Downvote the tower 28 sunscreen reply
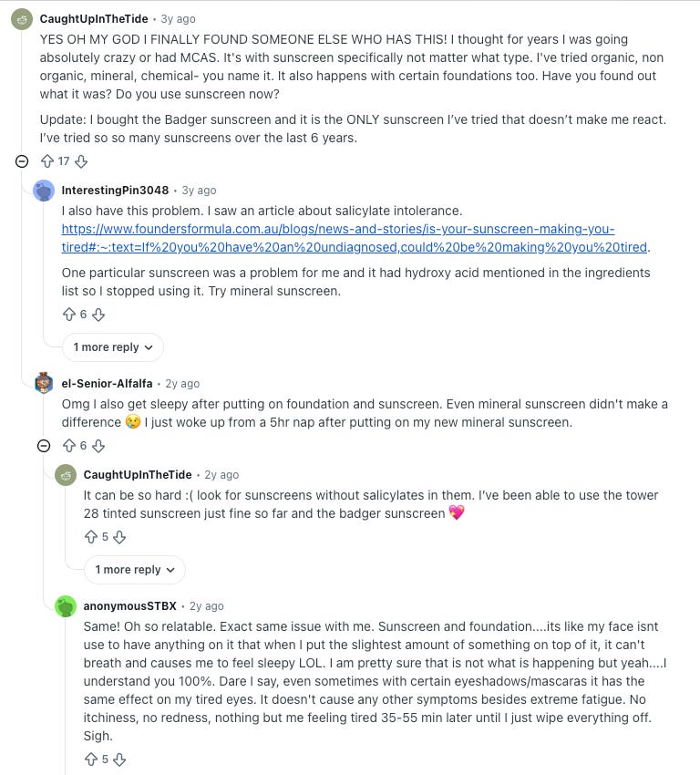 (x=119, y=537)
